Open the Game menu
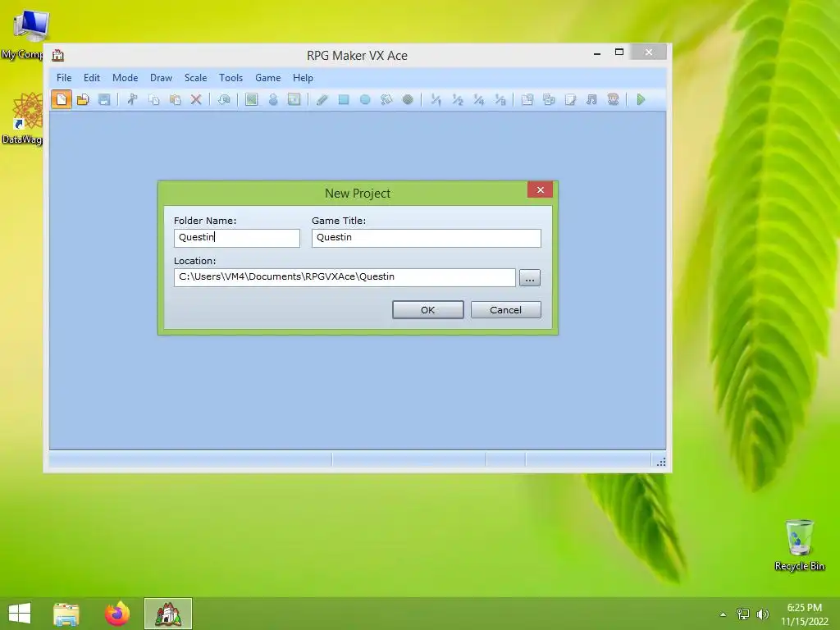Viewport: 840px width, 630px height. click(268, 78)
